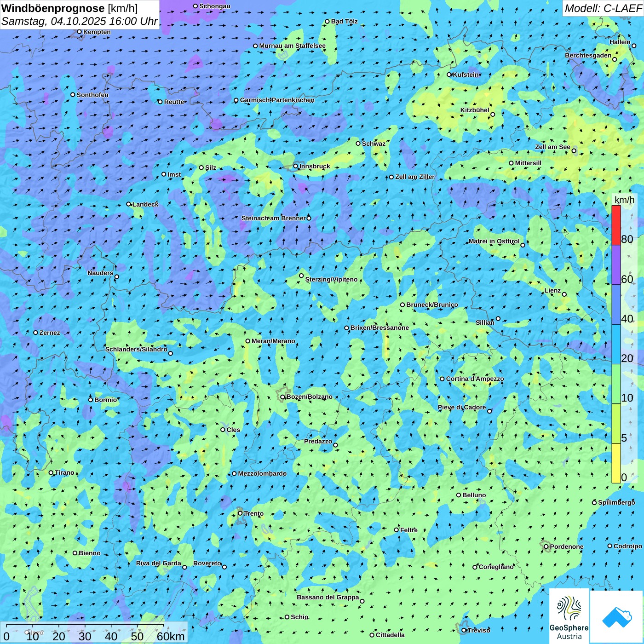Image resolution: width=644 pixels, height=644 pixels.
Task: Click the Riva del Garda marker
Action: (184, 567)
